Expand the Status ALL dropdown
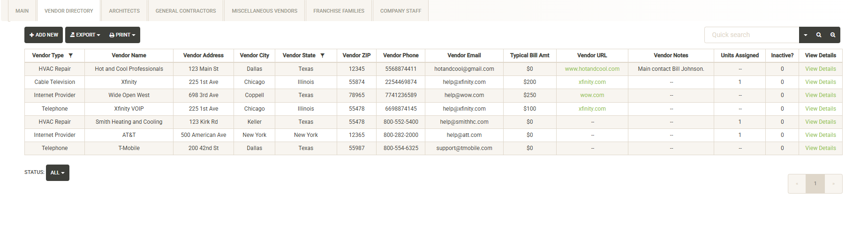 coord(58,173)
